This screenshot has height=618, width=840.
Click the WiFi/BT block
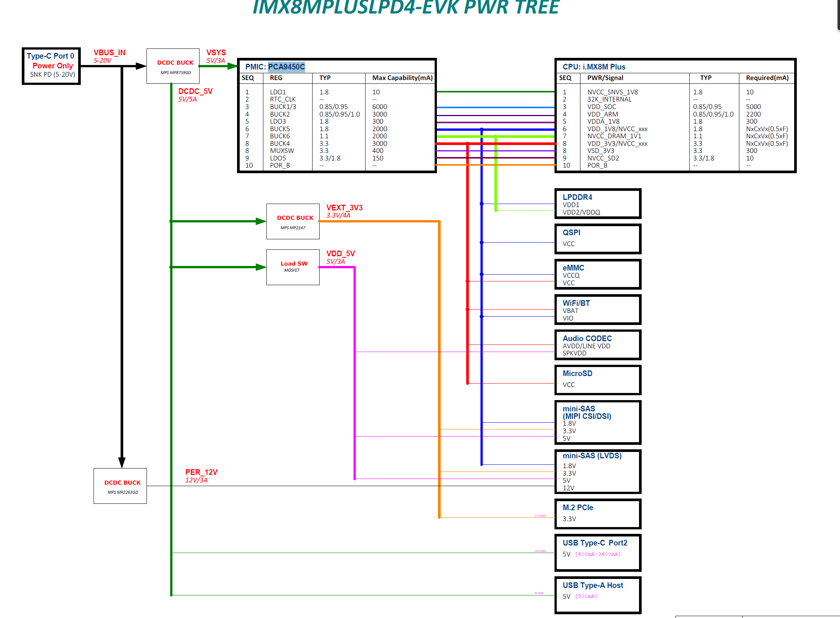(598, 310)
